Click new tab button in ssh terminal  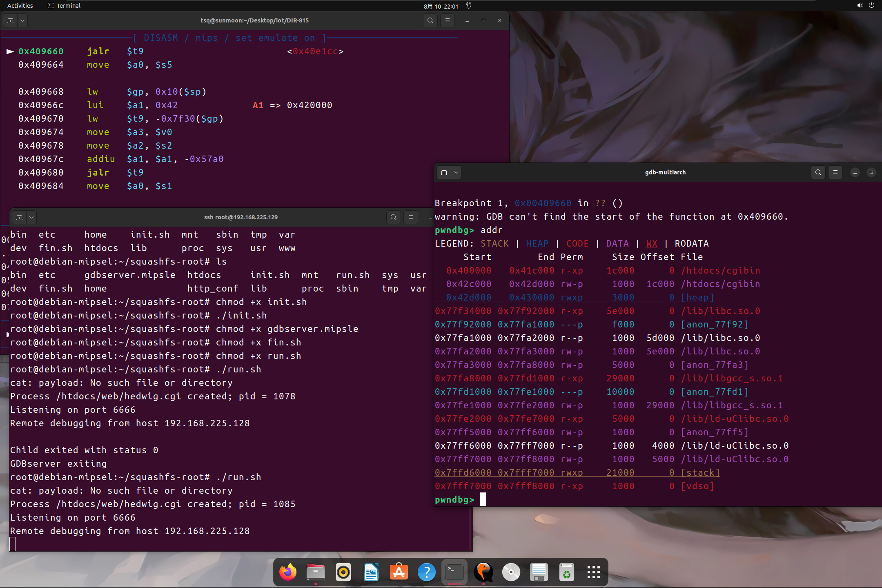coord(19,217)
